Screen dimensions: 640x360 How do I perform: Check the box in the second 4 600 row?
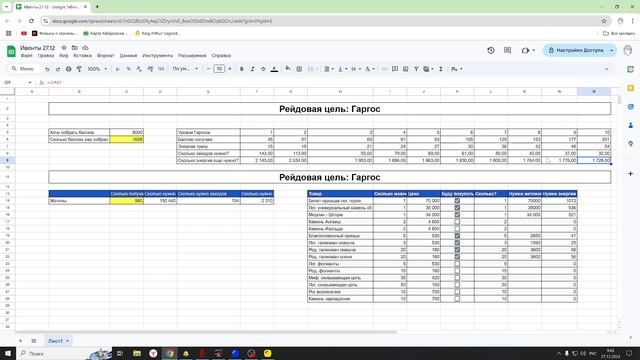click(x=457, y=229)
